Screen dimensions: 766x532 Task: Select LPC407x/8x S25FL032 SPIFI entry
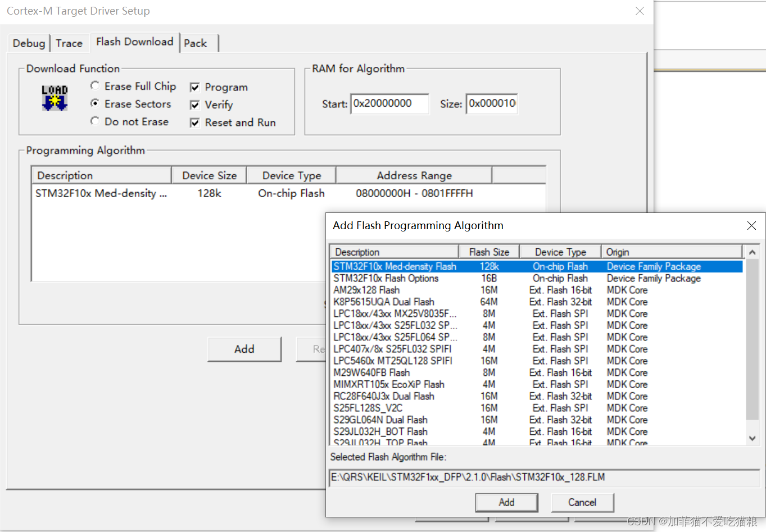click(537, 349)
